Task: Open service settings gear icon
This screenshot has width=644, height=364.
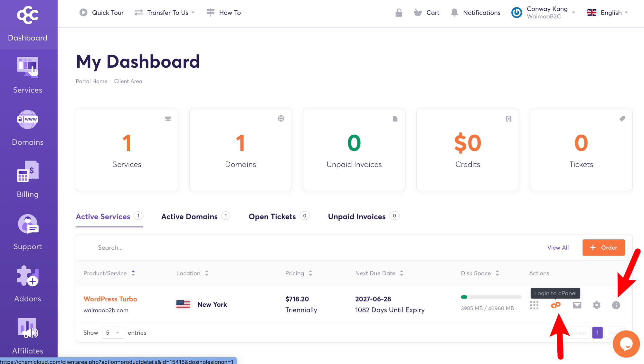Action: click(596, 305)
